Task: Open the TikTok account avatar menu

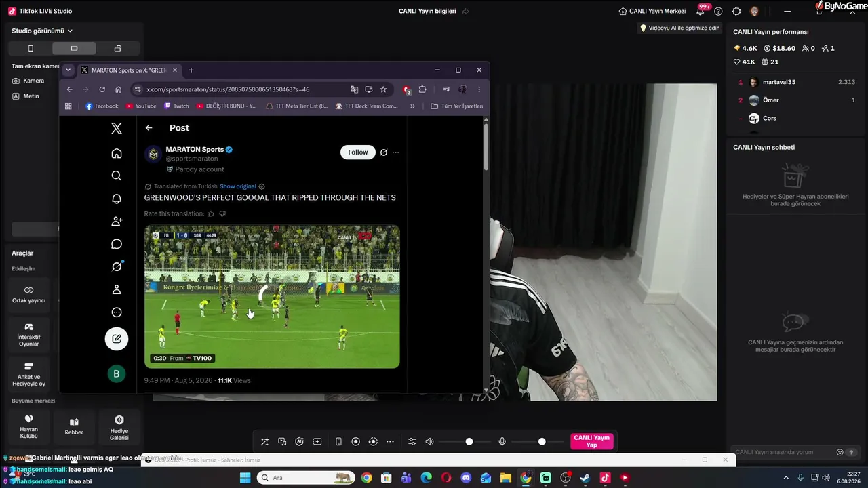Action: click(754, 11)
